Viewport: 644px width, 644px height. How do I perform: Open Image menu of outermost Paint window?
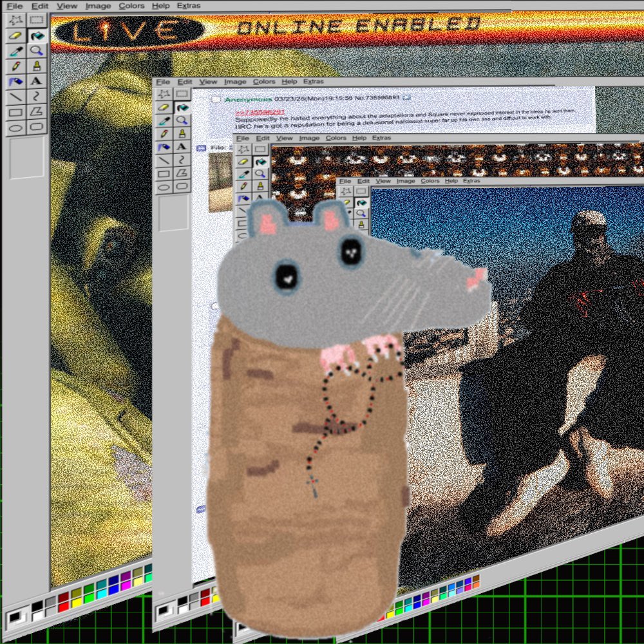tap(98, 6)
